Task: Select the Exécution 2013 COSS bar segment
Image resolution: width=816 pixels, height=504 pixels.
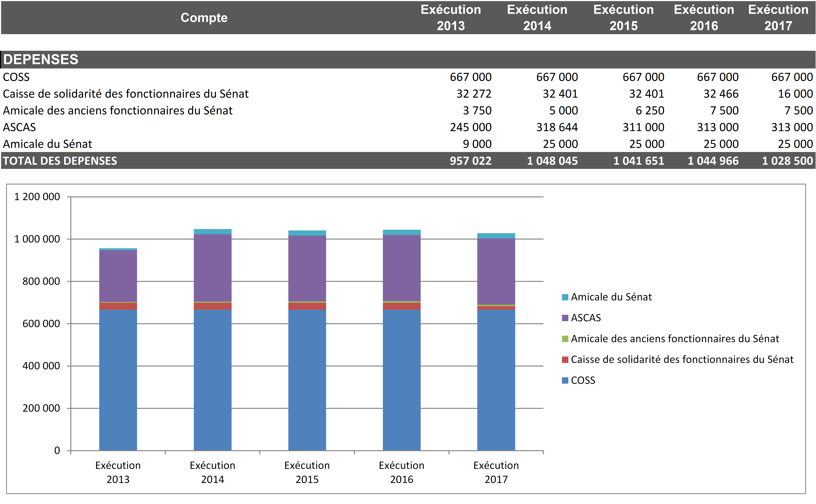Action: [x=118, y=380]
